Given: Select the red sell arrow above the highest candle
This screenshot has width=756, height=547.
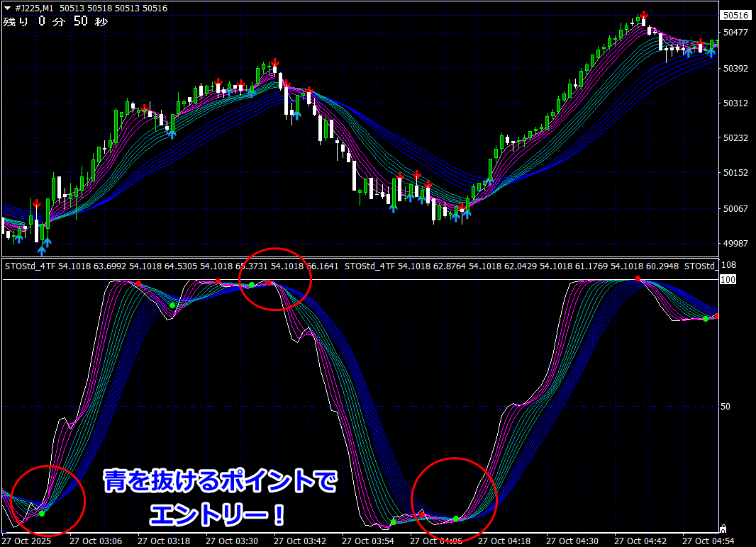Looking at the screenshot, I should point(644,14).
